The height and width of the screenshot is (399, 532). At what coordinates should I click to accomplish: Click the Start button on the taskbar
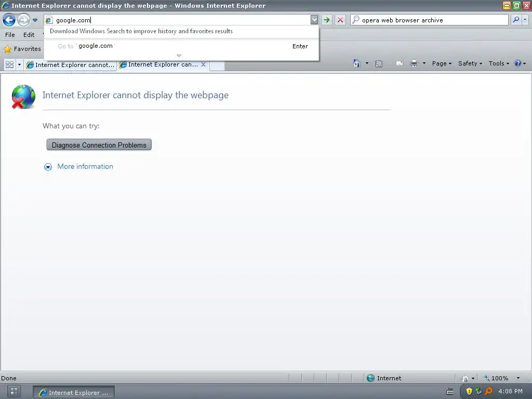14,392
